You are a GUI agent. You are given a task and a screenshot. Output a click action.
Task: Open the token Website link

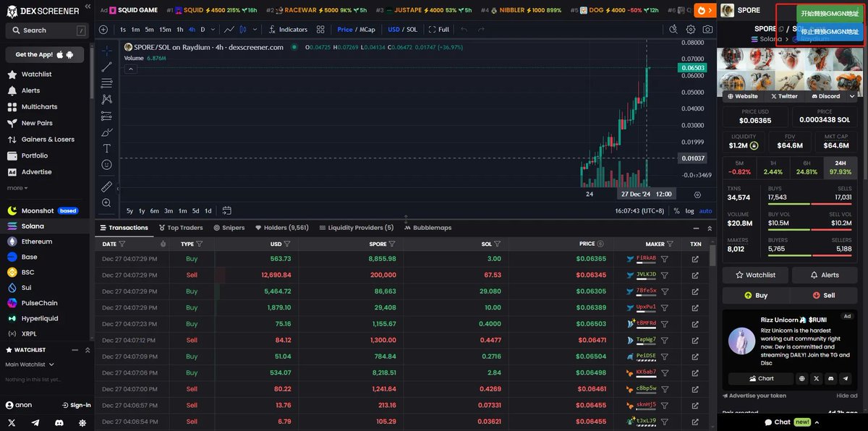[743, 96]
